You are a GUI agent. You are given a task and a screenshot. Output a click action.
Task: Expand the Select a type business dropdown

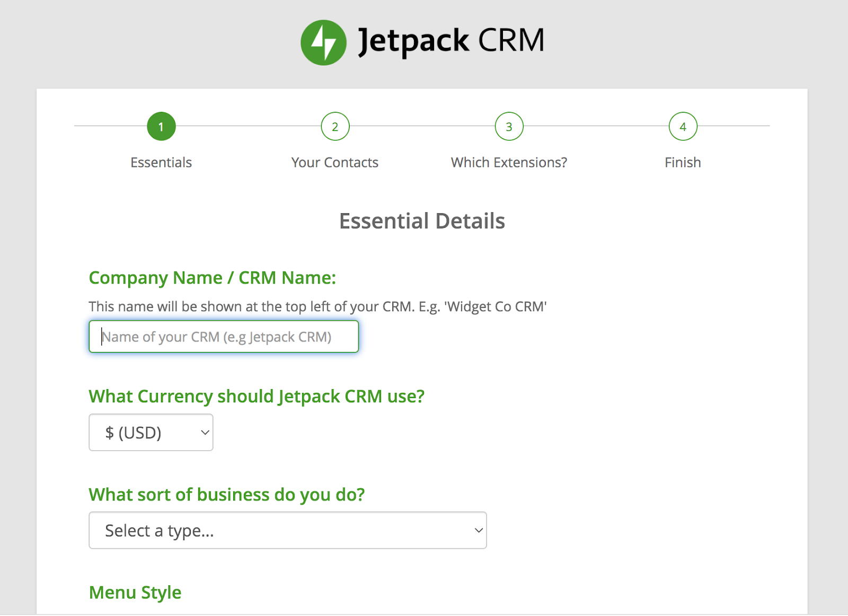pos(288,530)
